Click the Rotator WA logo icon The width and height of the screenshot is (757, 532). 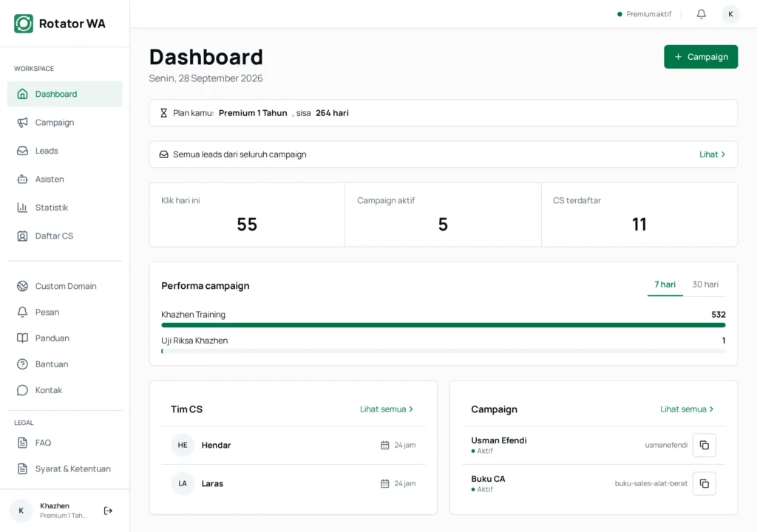[24, 23]
